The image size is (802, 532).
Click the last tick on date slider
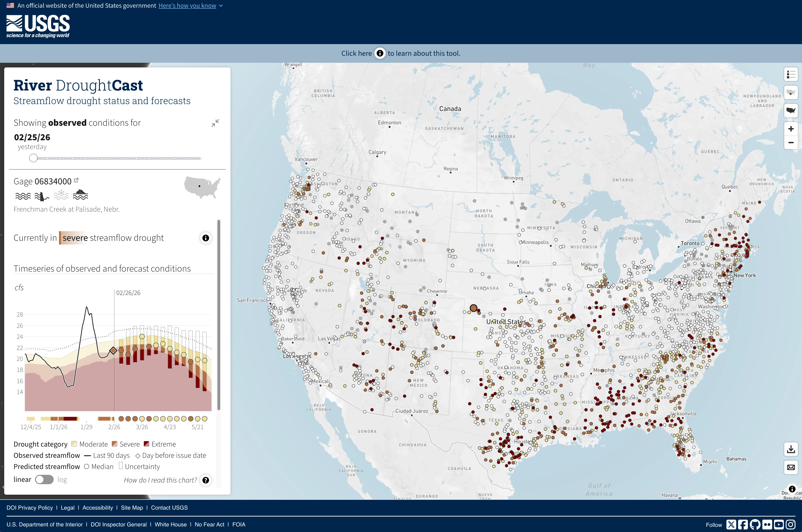tap(200, 158)
